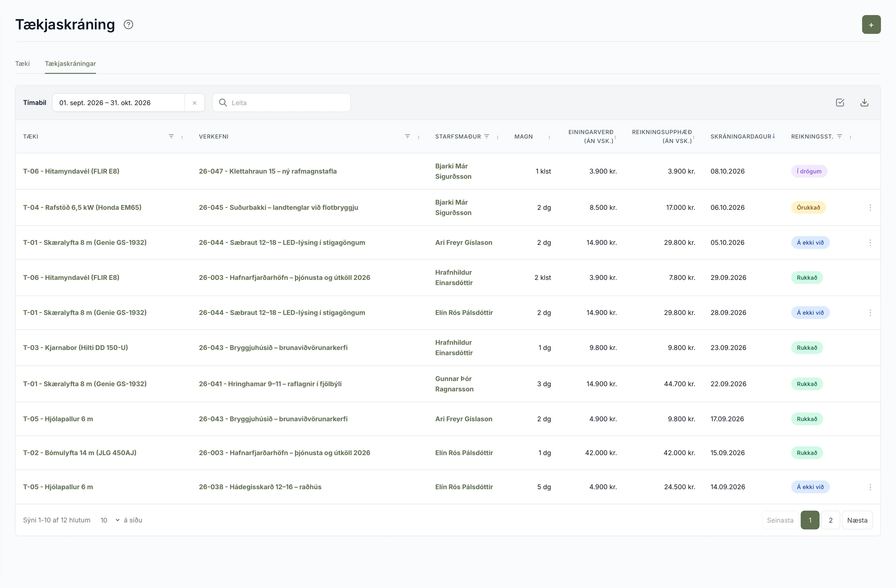Viewport: 896px width, 588px height.
Task: Click the Leita search field
Action: click(282, 103)
